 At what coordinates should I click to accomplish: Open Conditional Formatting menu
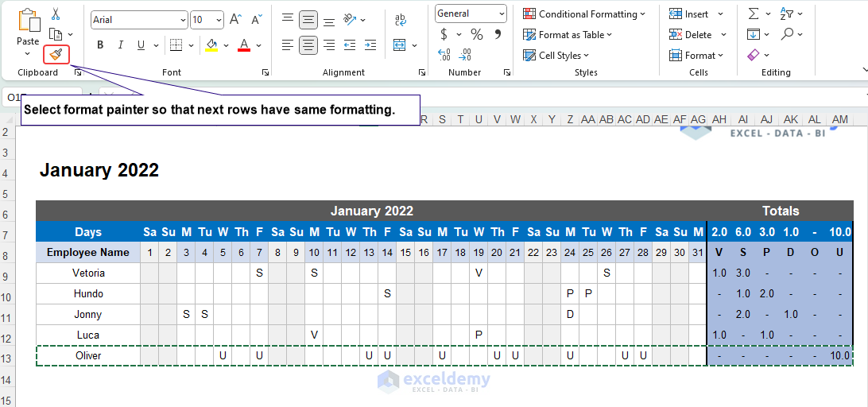point(584,14)
